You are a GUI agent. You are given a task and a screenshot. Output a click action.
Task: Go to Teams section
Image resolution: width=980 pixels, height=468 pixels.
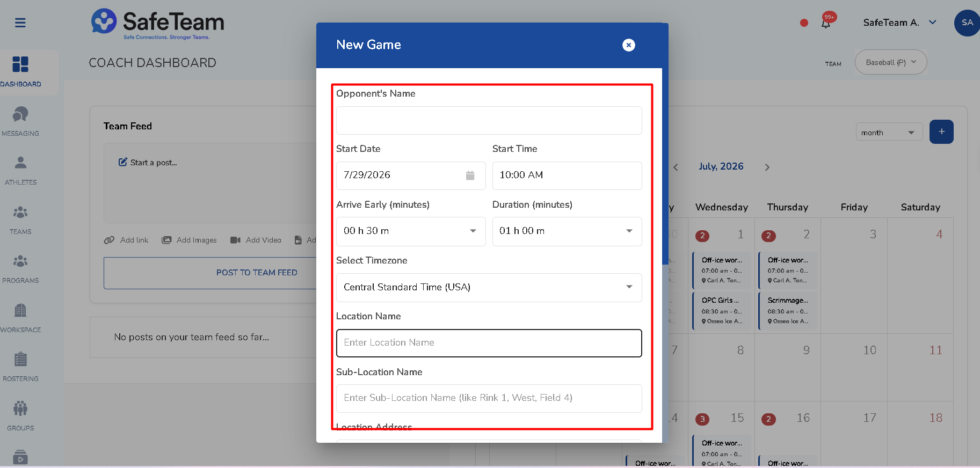point(20,220)
